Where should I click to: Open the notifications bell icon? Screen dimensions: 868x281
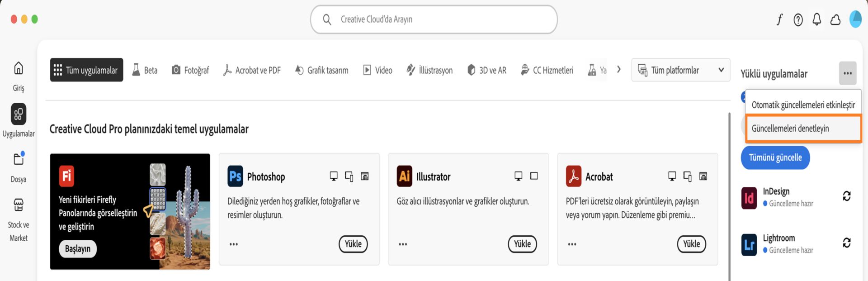(x=816, y=20)
